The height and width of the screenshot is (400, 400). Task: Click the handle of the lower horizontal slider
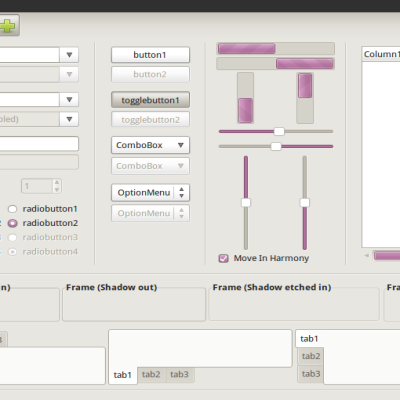click(276, 146)
